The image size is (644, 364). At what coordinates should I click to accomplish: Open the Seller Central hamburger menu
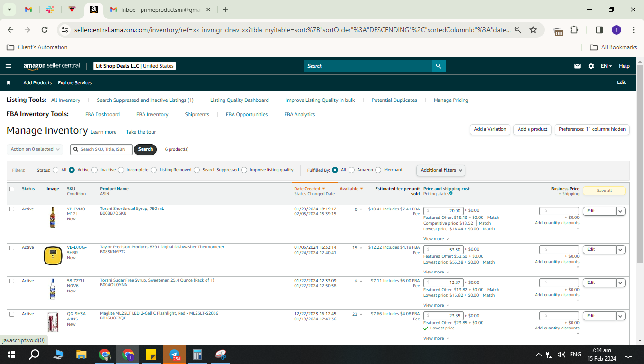pyautogui.click(x=8, y=66)
